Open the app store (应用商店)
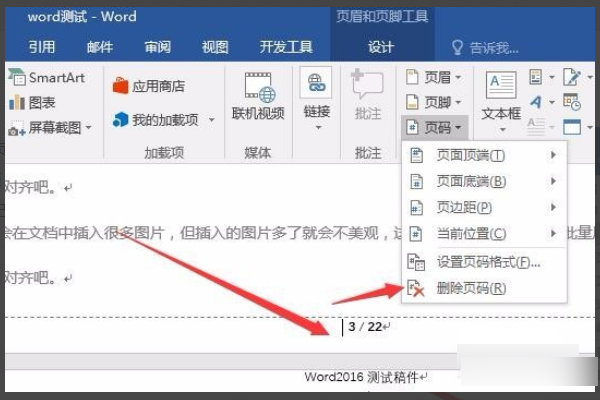Viewport: 600px width, 400px height. coord(148,86)
